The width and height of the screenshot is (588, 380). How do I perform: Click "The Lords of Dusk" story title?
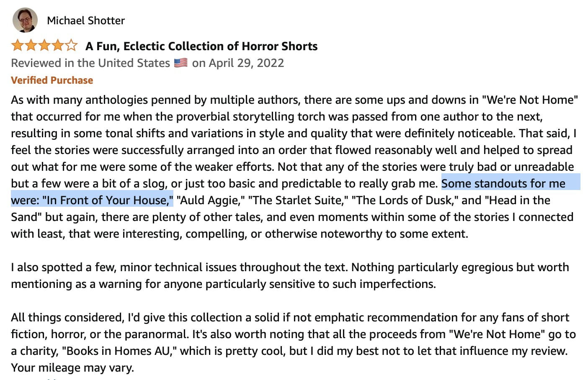[405, 200]
